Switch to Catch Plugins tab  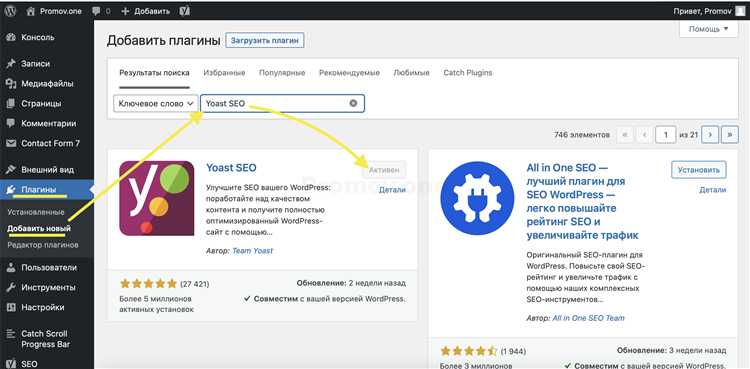tap(468, 73)
